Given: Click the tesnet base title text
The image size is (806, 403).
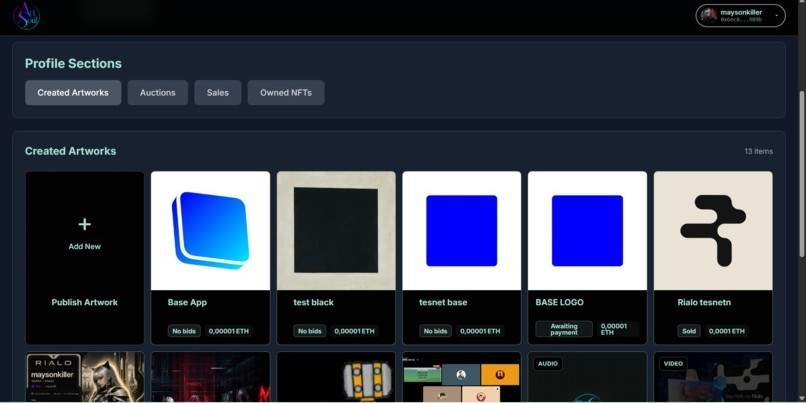Looking at the screenshot, I should click(443, 302).
